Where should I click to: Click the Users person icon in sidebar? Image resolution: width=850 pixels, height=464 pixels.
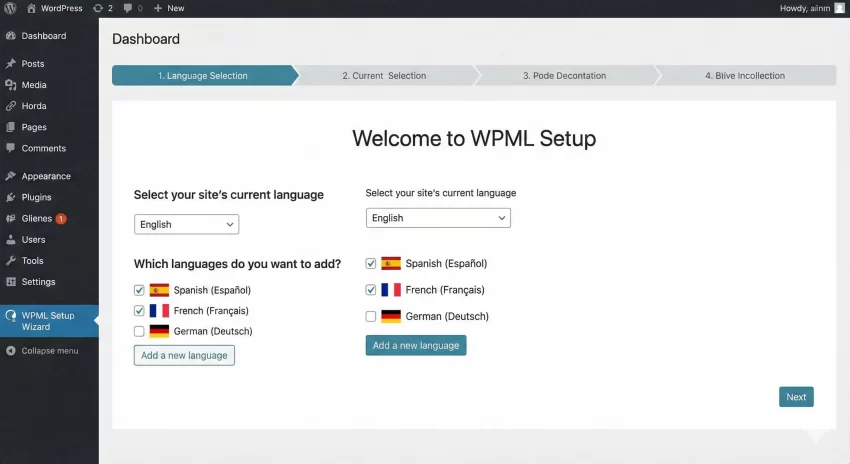point(10,240)
